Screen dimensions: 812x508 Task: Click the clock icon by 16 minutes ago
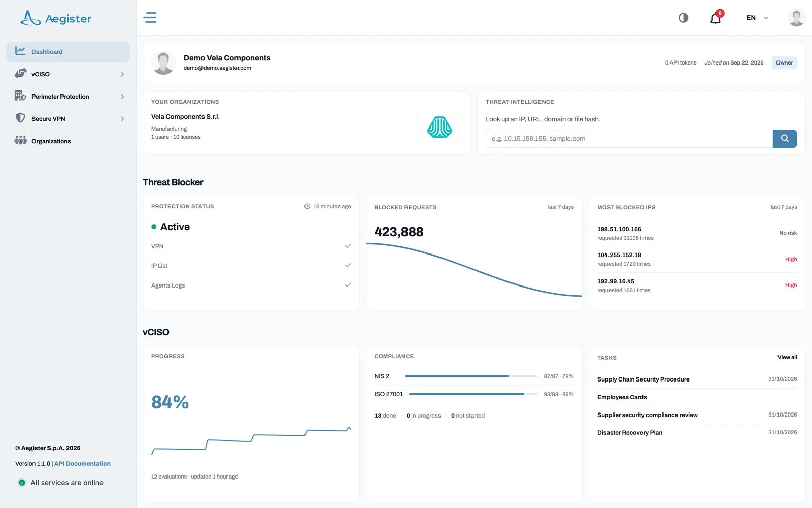(307, 206)
